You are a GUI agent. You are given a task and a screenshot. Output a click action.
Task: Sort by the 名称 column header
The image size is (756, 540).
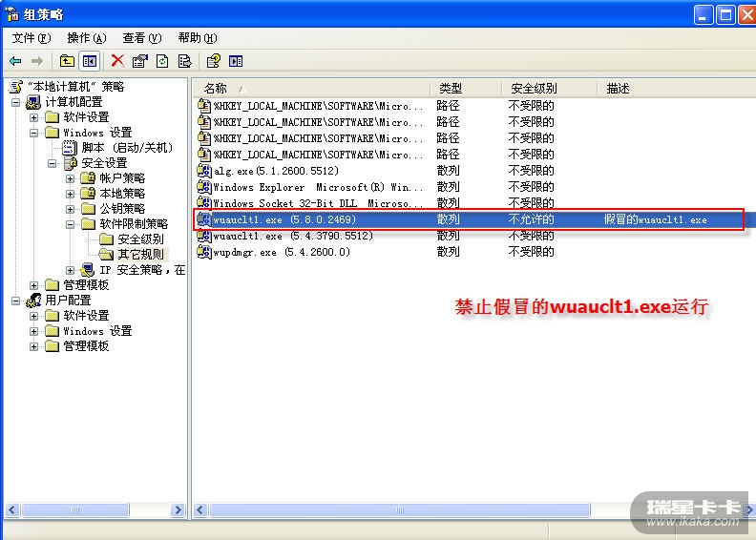[x=312, y=88]
